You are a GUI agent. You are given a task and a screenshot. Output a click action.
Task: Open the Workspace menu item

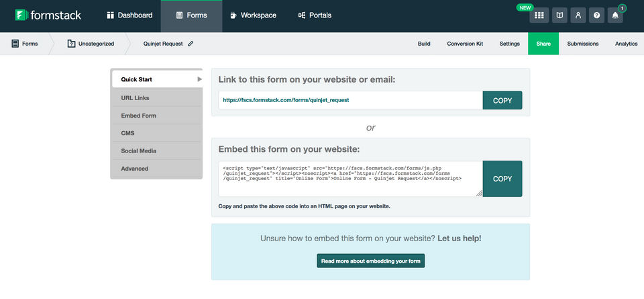pos(252,15)
